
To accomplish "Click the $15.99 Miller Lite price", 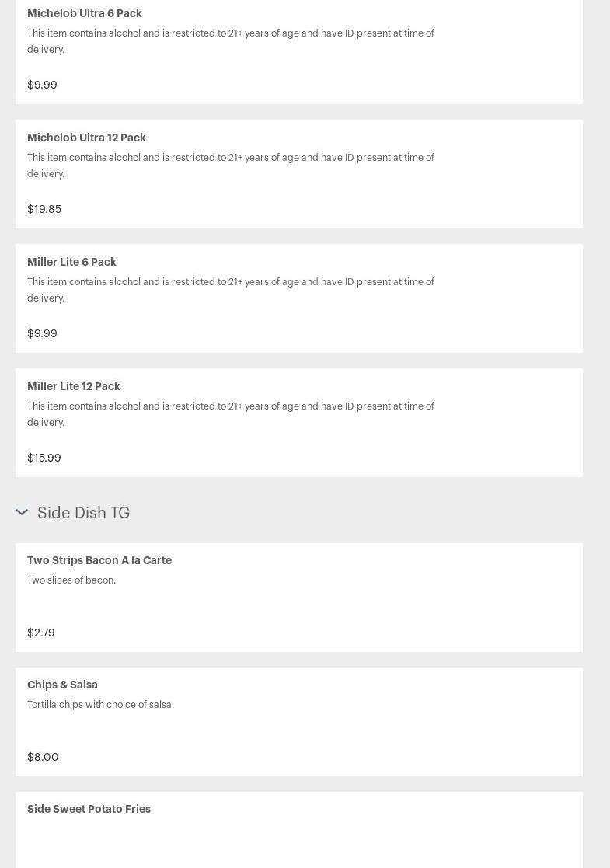I will (44, 458).
